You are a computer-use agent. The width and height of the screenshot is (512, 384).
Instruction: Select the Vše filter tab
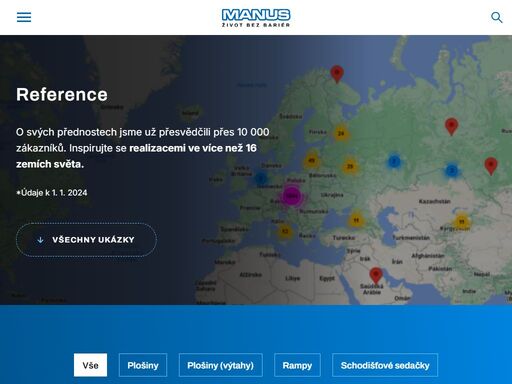pos(90,365)
